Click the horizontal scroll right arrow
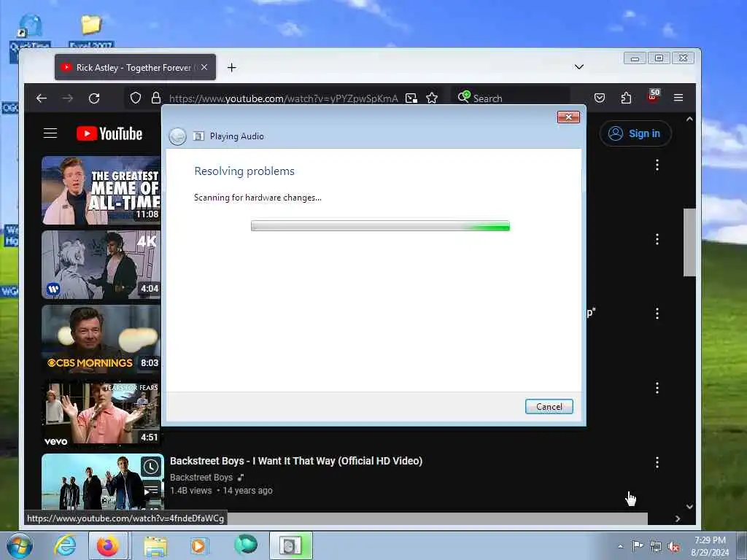The height and width of the screenshot is (560, 747). pyautogui.click(x=678, y=518)
